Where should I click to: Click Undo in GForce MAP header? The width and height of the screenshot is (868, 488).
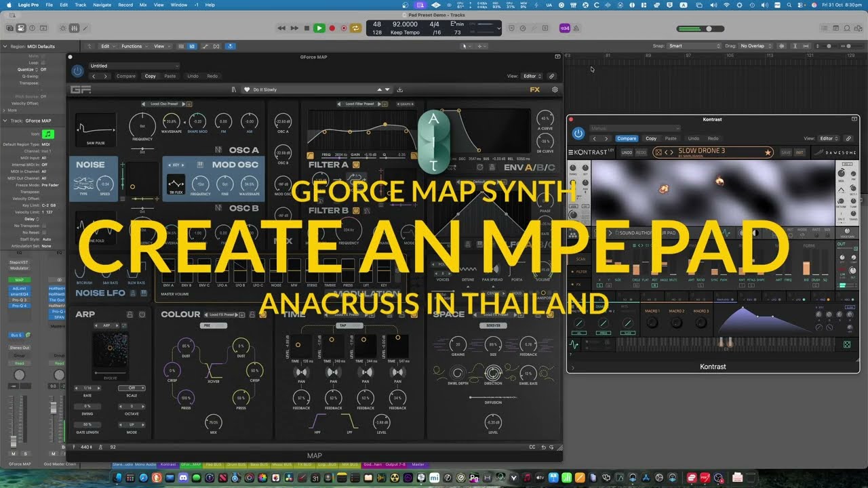click(x=193, y=76)
